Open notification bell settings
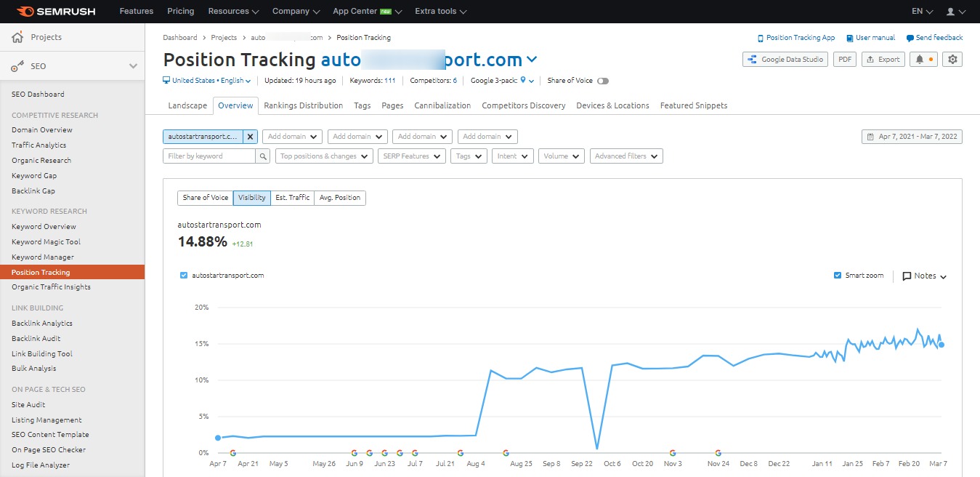This screenshot has width=980, height=477. click(x=924, y=60)
